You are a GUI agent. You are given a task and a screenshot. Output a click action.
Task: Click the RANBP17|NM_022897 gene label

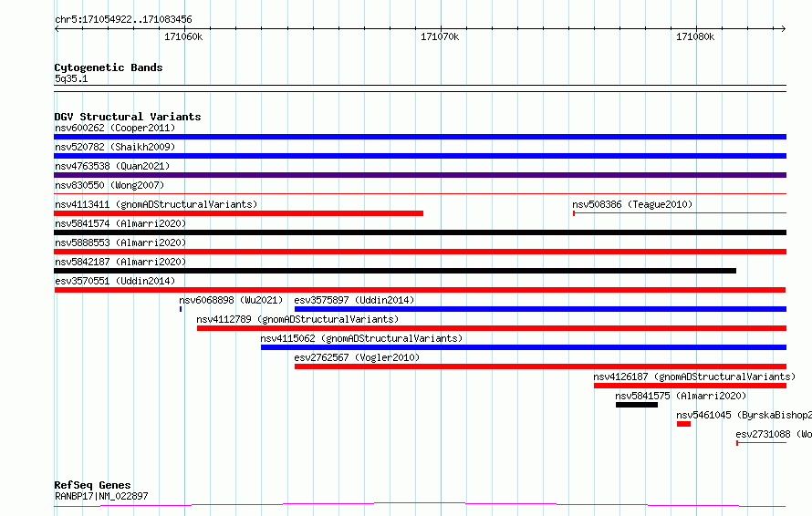click(101, 496)
